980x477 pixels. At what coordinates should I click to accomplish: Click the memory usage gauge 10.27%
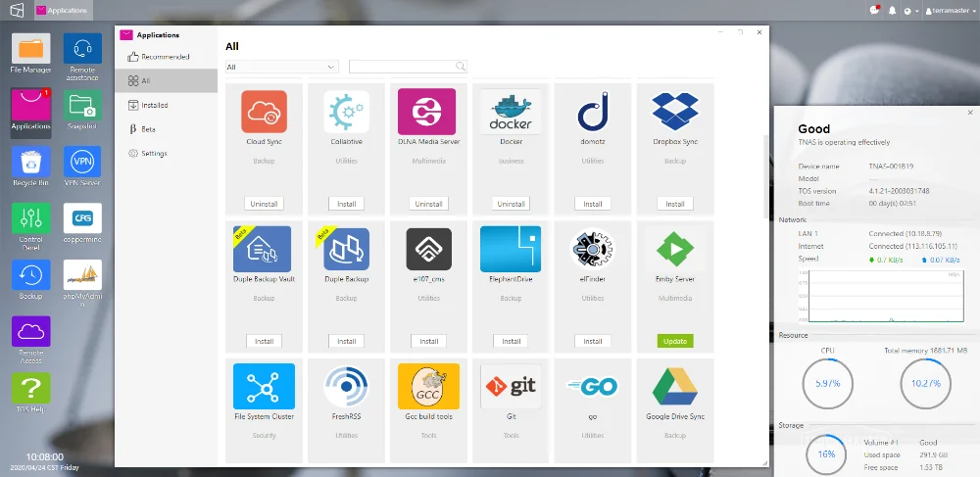pos(926,383)
